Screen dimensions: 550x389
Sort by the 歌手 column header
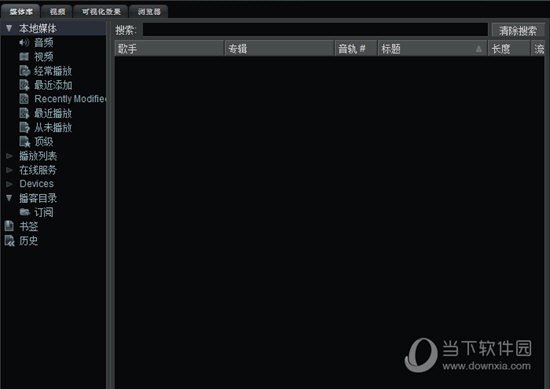169,48
